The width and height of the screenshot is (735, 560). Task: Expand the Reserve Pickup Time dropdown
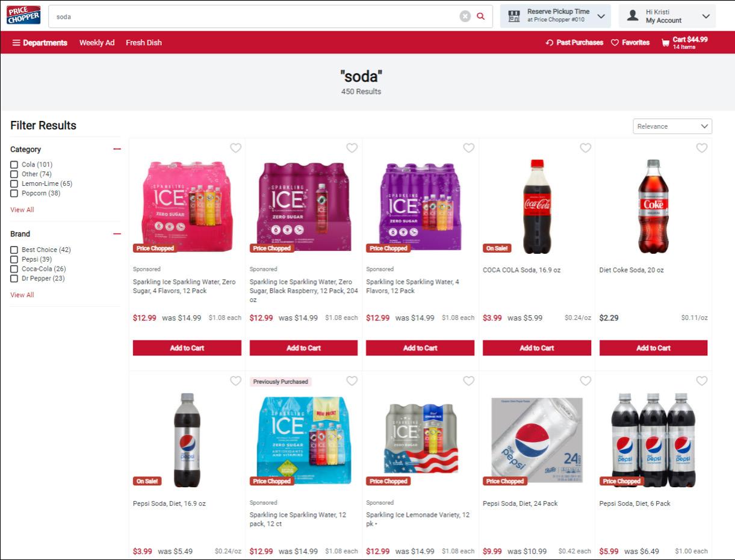(555, 16)
